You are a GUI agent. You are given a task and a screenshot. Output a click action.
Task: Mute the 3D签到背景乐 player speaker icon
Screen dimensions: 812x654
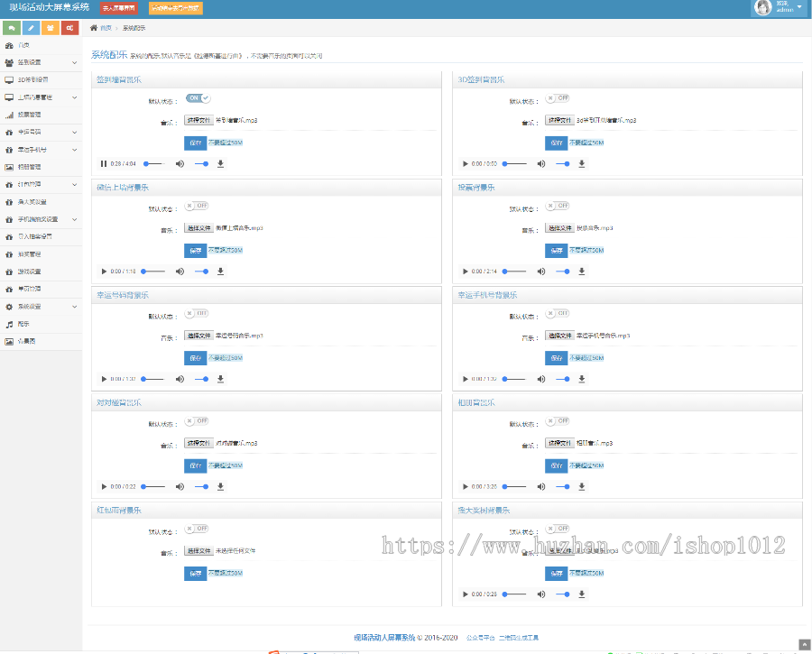click(x=541, y=163)
